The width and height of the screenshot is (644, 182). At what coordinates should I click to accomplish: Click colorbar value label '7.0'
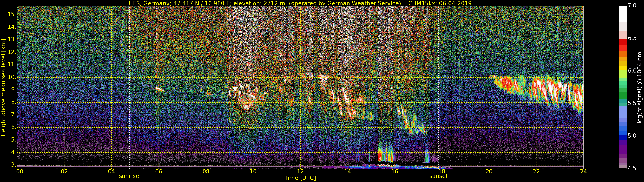pyautogui.click(x=632, y=6)
